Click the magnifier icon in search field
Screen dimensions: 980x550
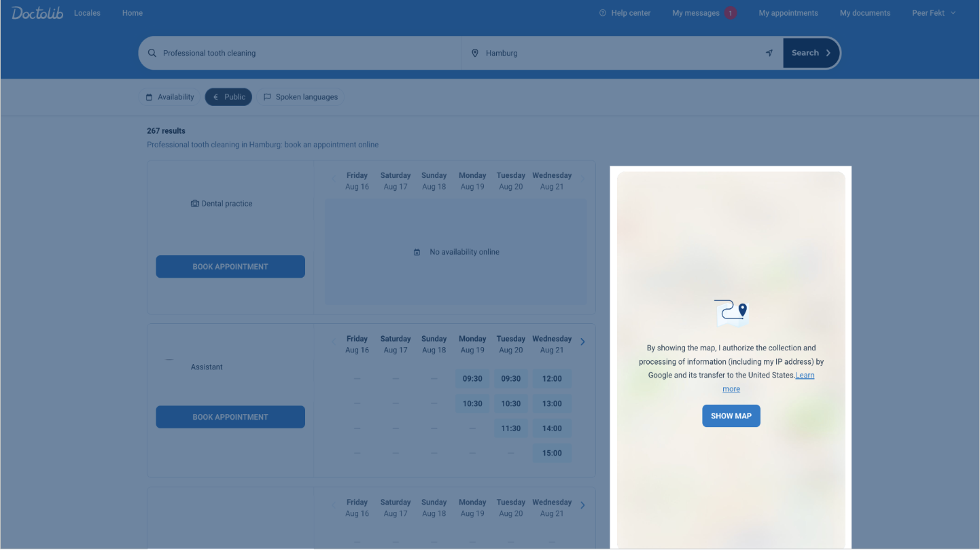pyautogui.click(x=152, y=53)
